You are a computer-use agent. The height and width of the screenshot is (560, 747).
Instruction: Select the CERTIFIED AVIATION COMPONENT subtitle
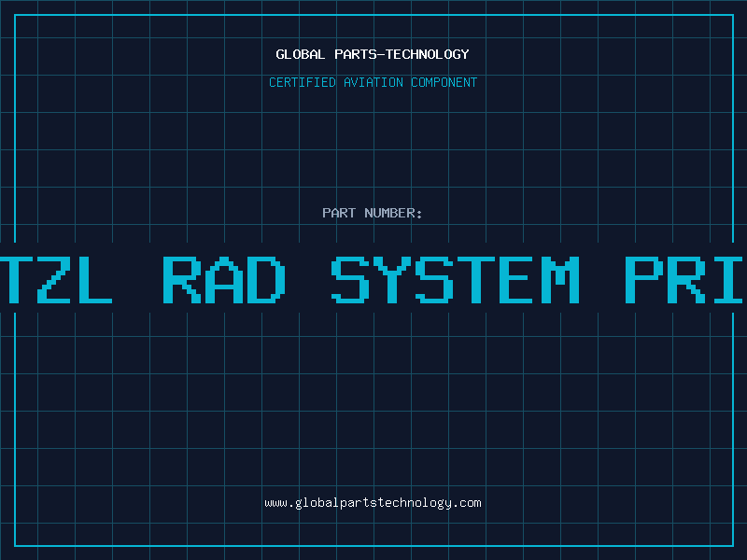(373, 82)
